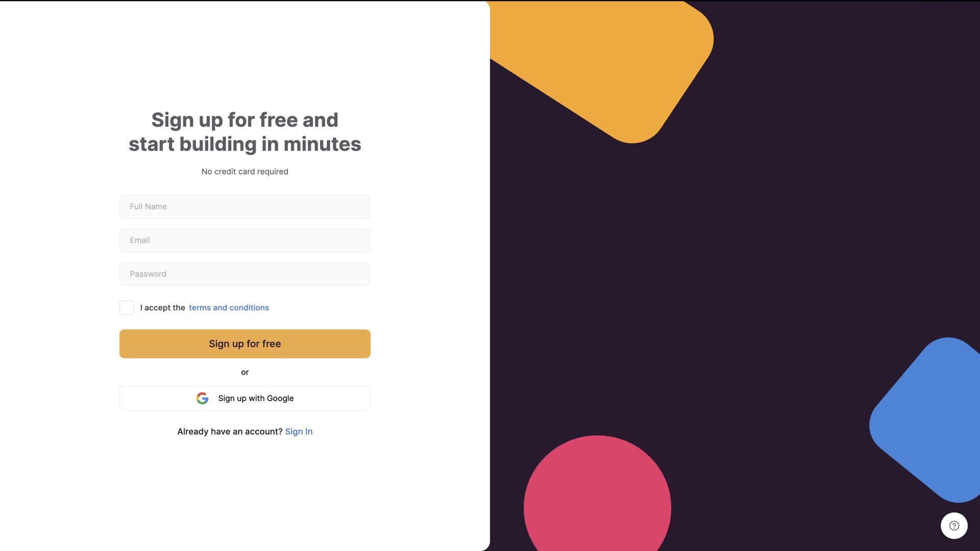
Task: Click the blue rounded shape
Action: [x=929, y=418]
